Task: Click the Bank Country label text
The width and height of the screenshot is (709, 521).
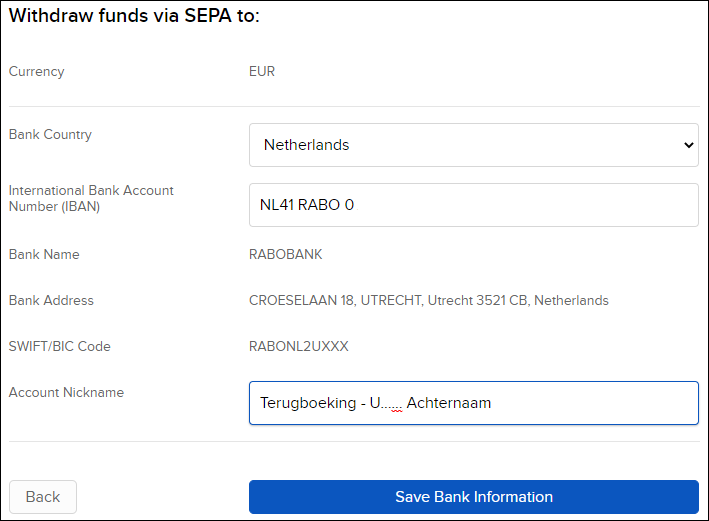Action: coord(50,134)
